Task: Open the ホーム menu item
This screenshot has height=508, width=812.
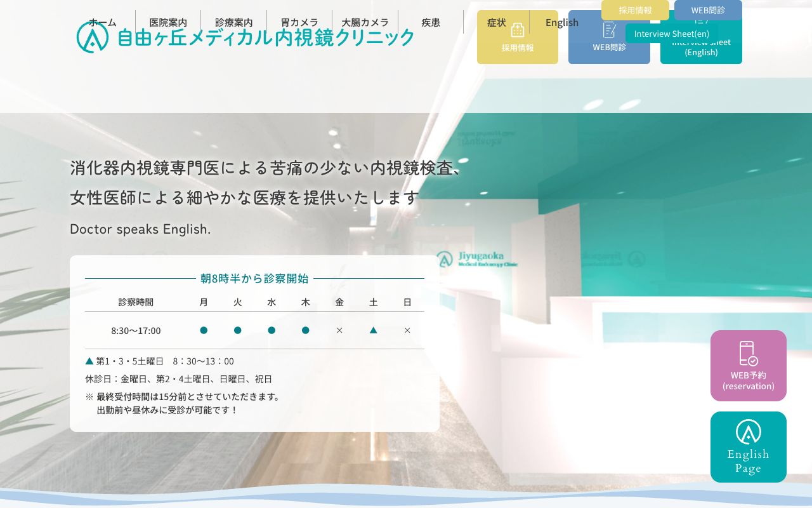Action: point(103,22)
